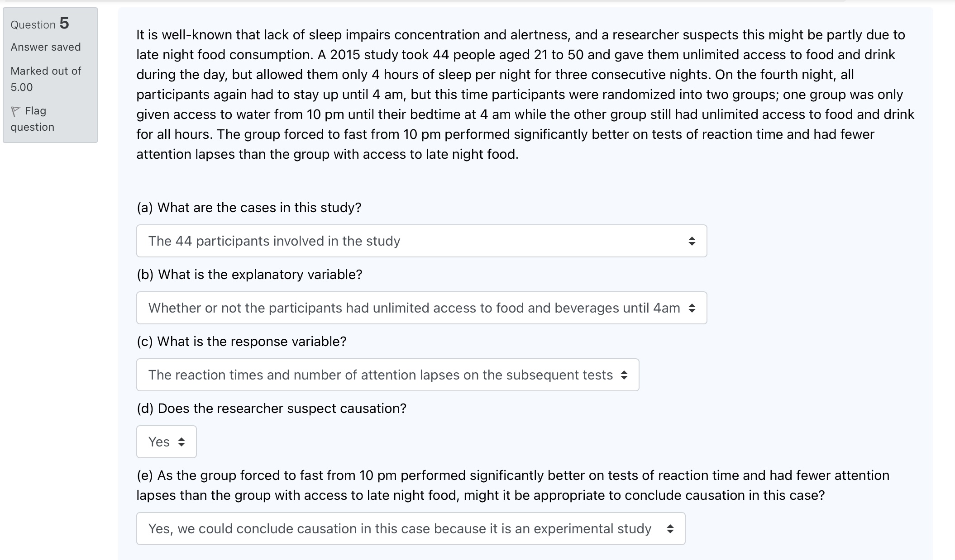Open the response variable answer dropdown
The image size is (955, 560).
[x=387, y=375]
